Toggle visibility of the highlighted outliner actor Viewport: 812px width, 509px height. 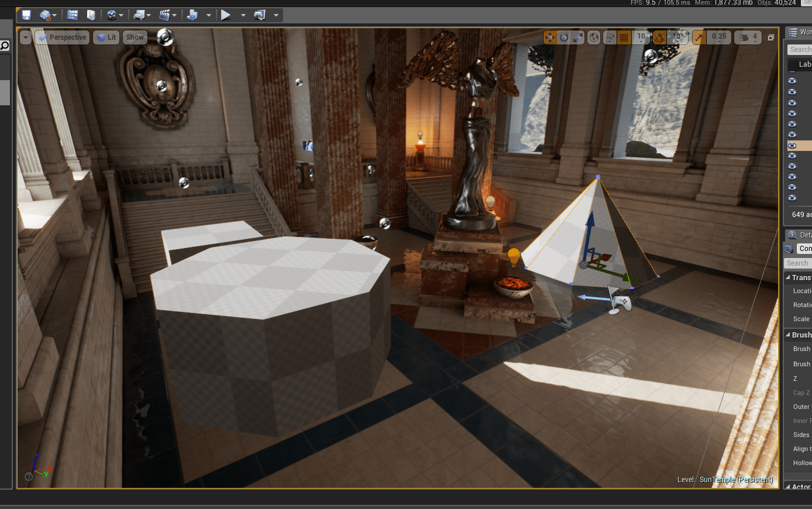[792, 146]
